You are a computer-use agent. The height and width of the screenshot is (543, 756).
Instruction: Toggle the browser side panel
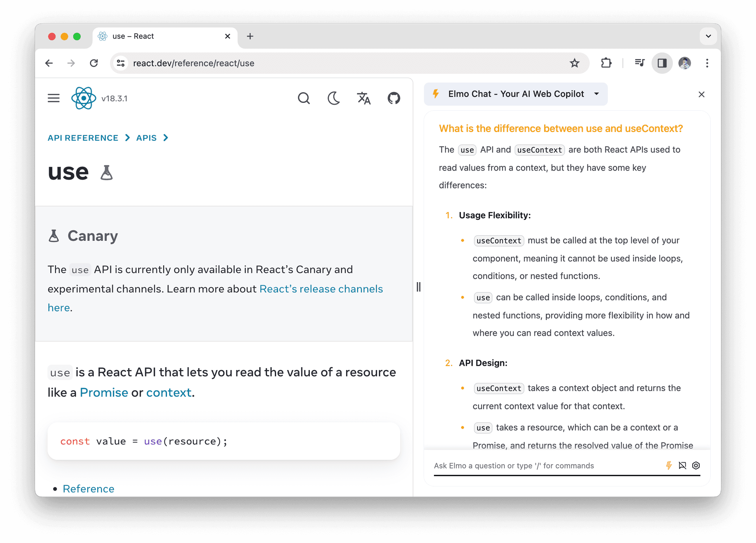pos(662,63)
